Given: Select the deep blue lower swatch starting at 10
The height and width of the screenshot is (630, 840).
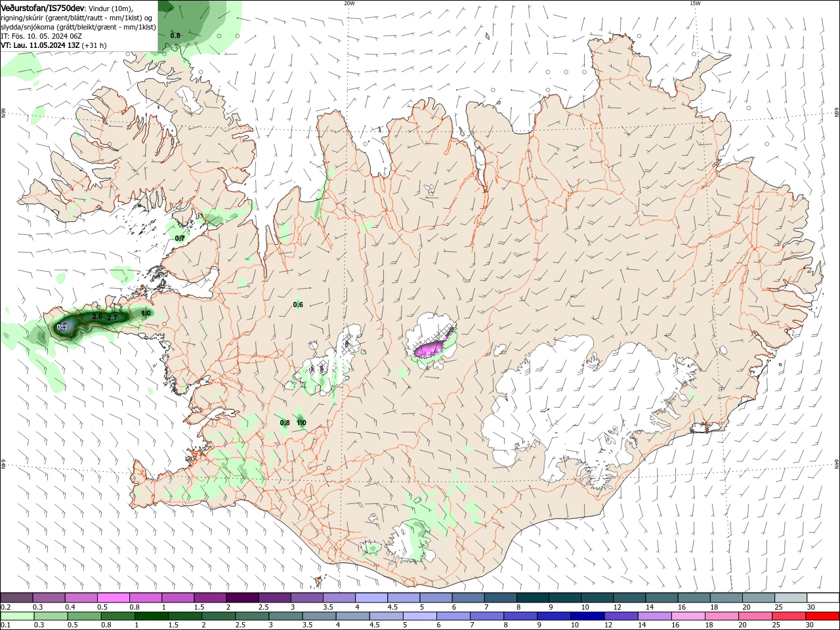Looking at the screenshot, I should (x=587, y=616).
